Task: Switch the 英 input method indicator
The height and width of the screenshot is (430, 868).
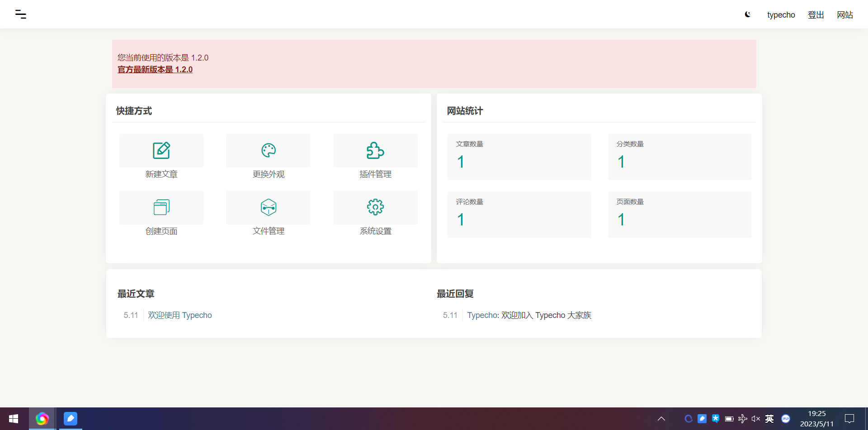Action: (769, 419)
